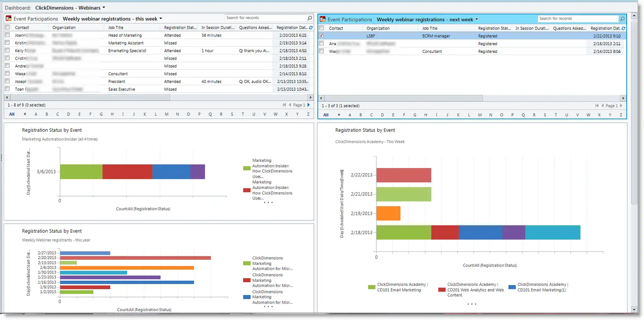Screen dimensions: 644x320
Task: Go to first page in next week grid
Action: click(x=597, y=106)
